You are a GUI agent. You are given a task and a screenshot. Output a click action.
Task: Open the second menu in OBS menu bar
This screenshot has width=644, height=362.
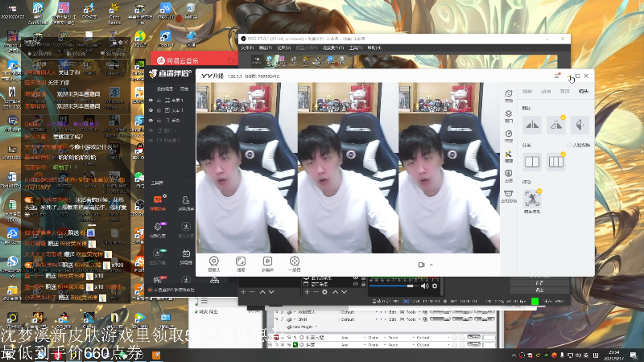point(266,48)
